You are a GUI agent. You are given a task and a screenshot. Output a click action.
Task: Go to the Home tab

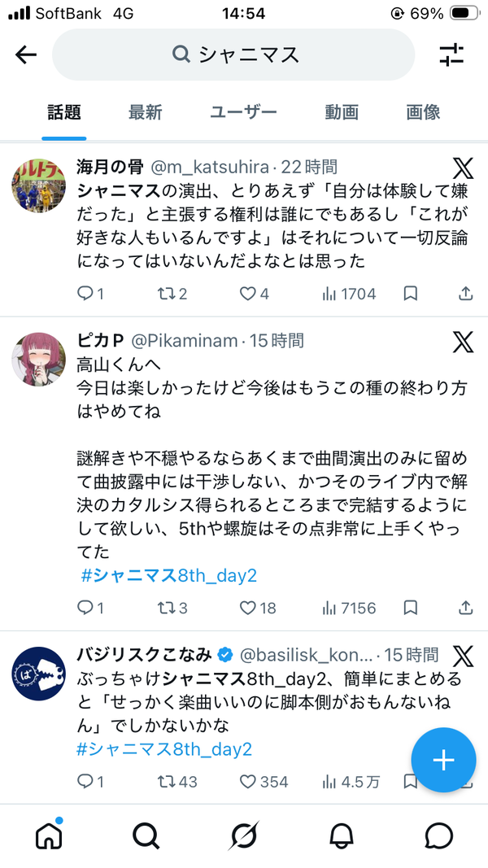click(49, 835)
